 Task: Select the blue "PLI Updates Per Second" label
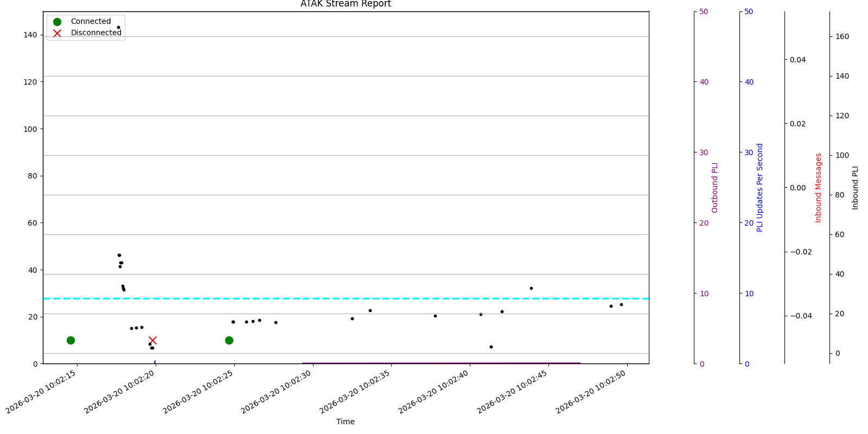click(x=759, y=188)
